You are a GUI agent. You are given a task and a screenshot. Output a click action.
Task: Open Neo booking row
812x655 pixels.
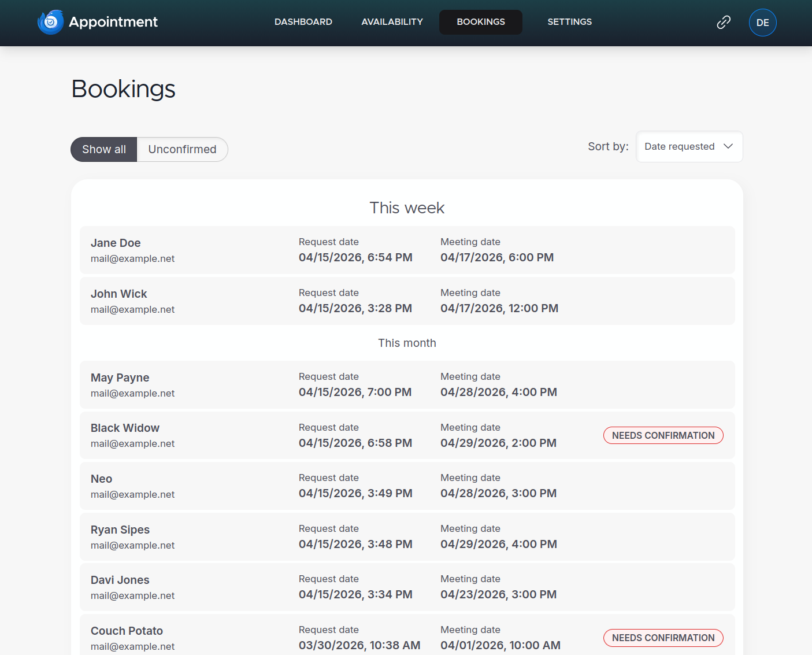pos(407,486)
